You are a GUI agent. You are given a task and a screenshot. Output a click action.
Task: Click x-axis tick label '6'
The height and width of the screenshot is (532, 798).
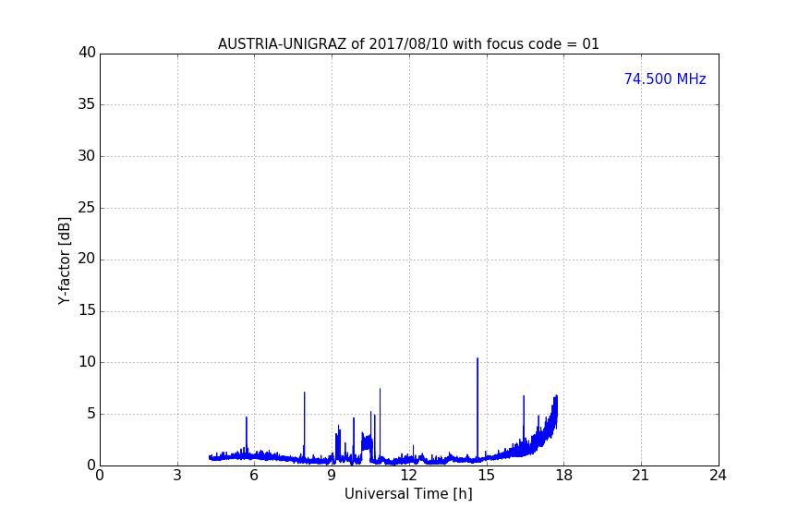[254, 476]
